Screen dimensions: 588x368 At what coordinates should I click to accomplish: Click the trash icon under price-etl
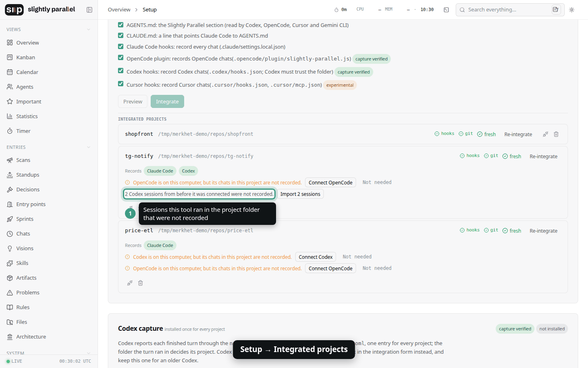140,283
